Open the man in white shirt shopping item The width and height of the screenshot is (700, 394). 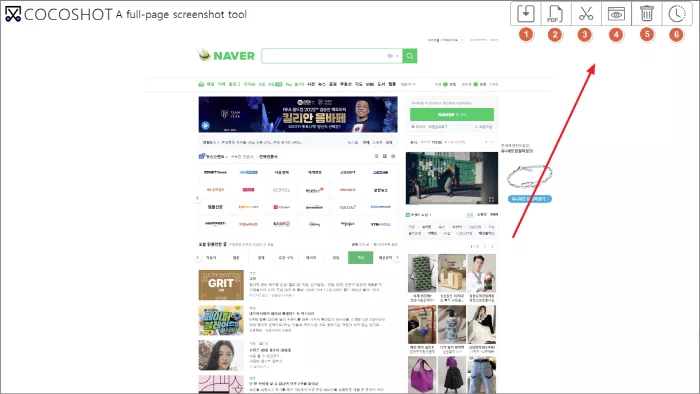tap(481, 273)
